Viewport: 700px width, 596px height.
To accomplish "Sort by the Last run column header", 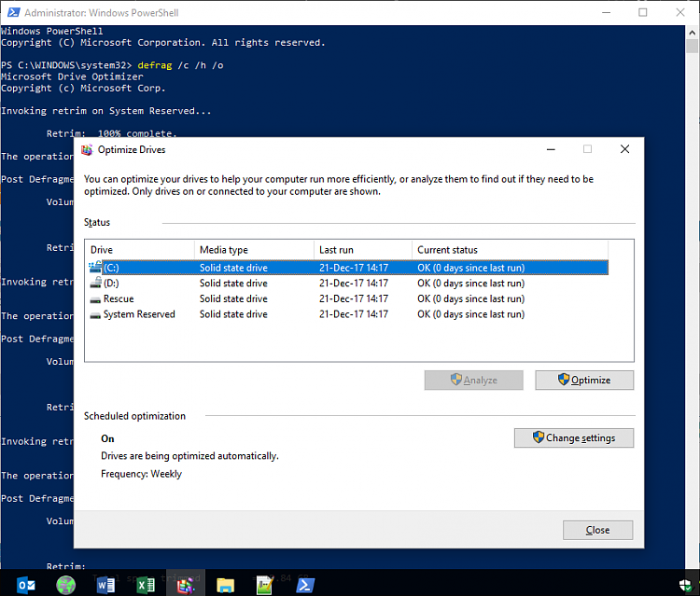I will coord(363,250).
